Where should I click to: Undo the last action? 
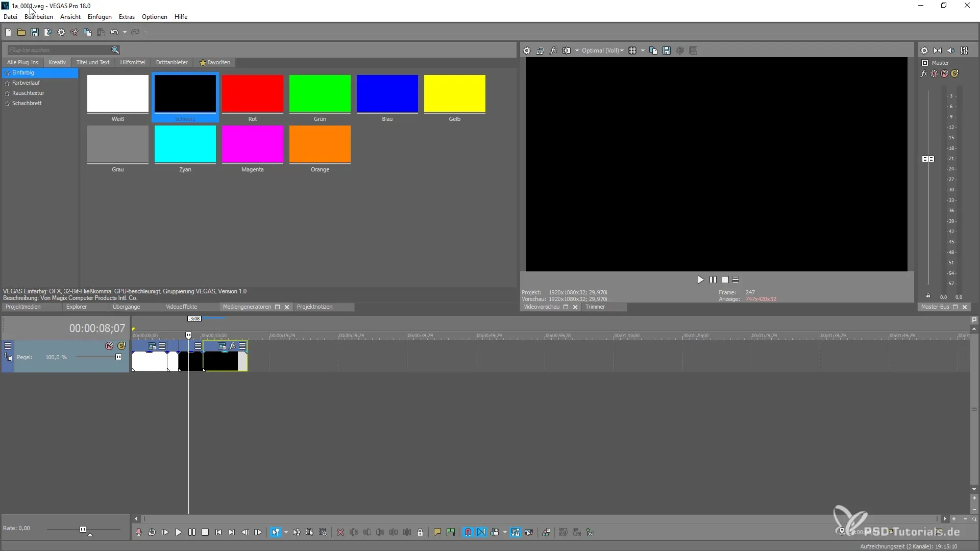tap(114, 32)
